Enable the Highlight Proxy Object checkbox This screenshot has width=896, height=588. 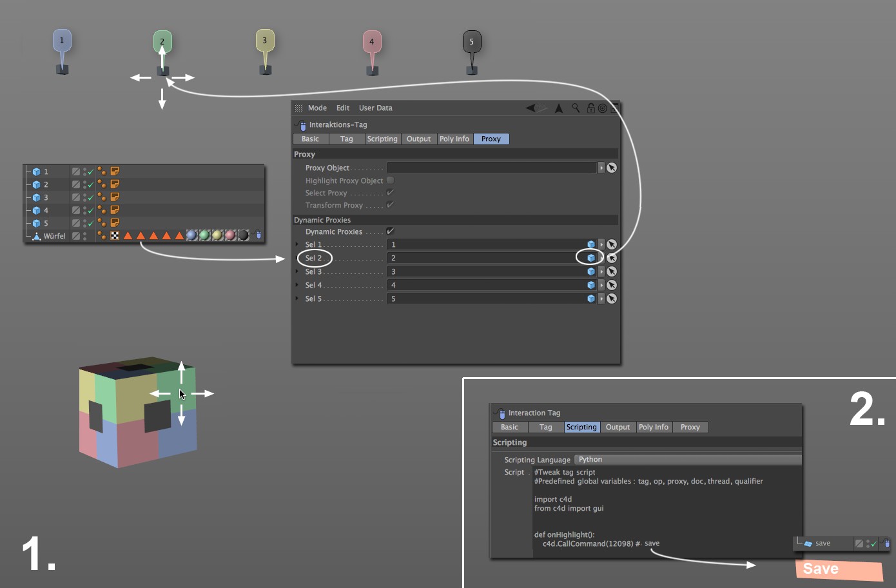pyautogui.click(x=390, y=181)
